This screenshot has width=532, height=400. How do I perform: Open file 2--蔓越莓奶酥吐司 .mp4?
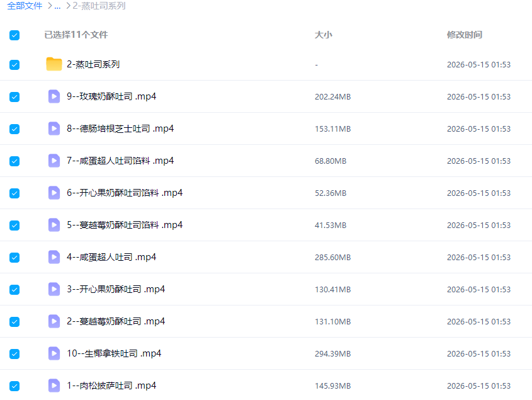point(116,321)
